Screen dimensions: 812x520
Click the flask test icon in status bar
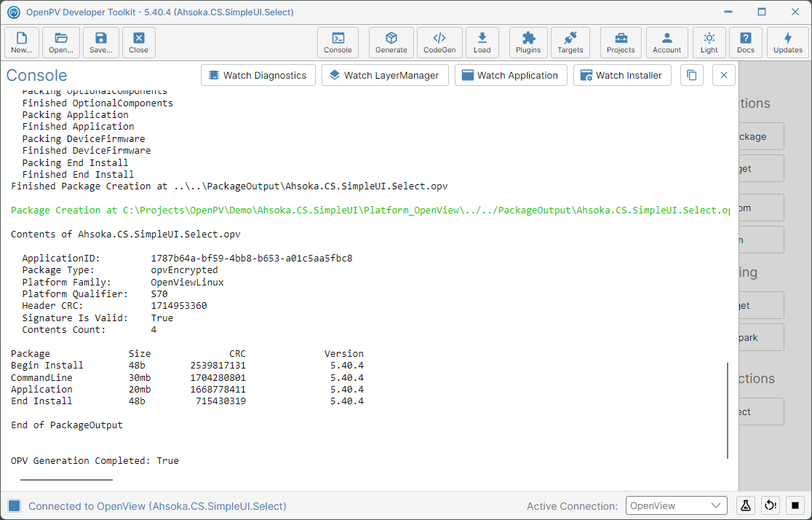pyautogui.click(x=746, y=505)
